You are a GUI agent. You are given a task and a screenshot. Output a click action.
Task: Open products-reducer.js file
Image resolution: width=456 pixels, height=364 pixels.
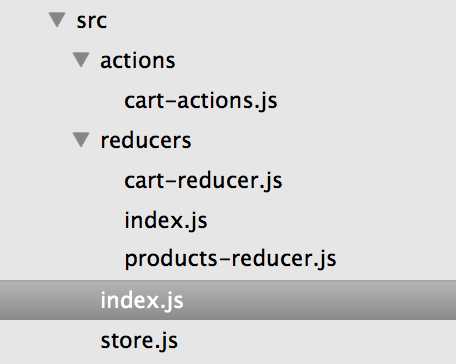pyautogui.click(x=230, y=259)
